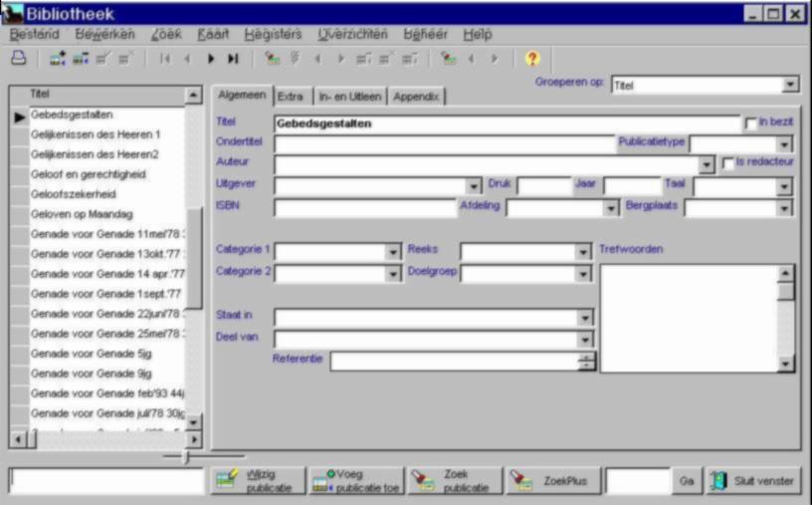Expand the Uitgever combo box

coord(474,186)
